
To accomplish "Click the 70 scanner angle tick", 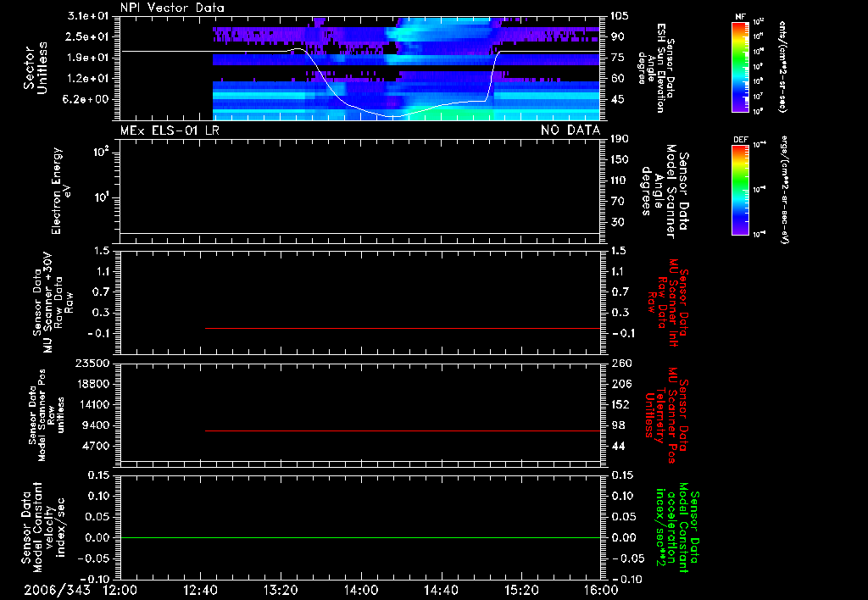I will [x=617, y=202].
